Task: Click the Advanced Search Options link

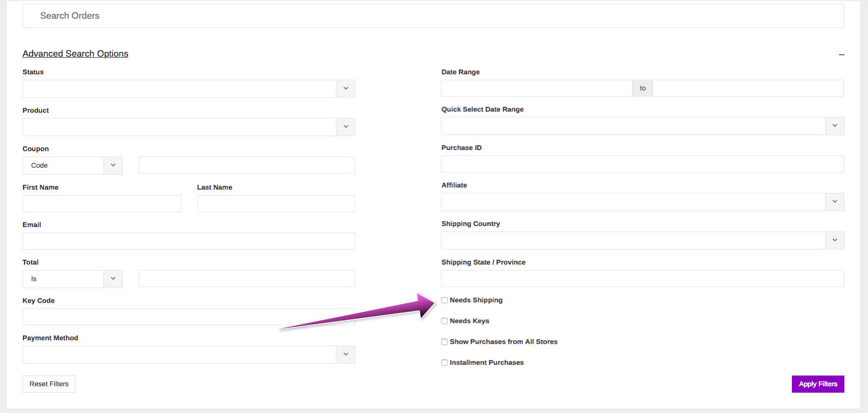Action: coord(76,54)
